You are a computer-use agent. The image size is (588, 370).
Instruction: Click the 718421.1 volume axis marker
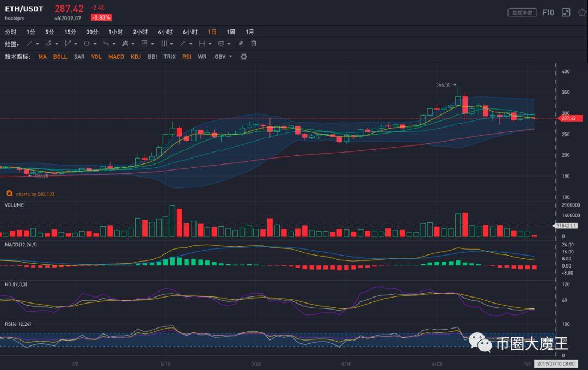point(566,226)
